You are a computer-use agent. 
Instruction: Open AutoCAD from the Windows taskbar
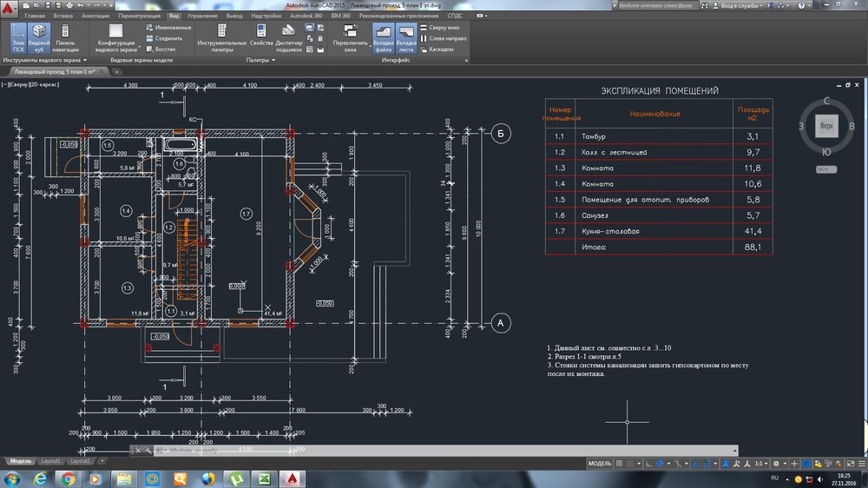point(294,478)
